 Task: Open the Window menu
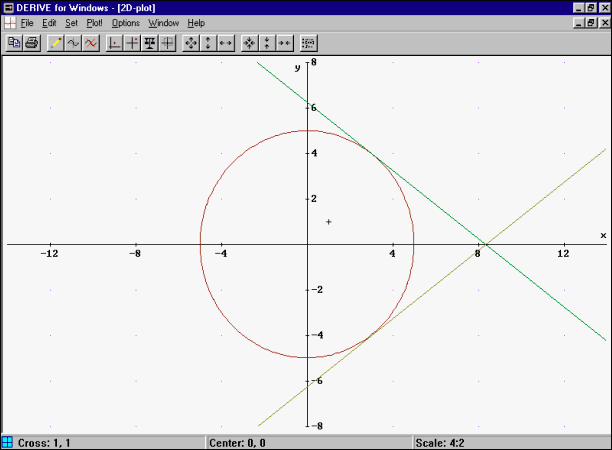pos(164,23)
